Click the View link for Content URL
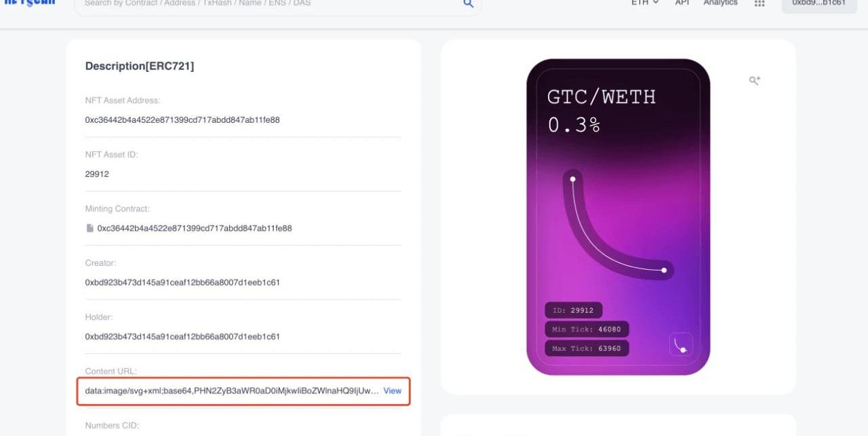The height and width of the screenshot is (436, 868). (x=392, y=391)
